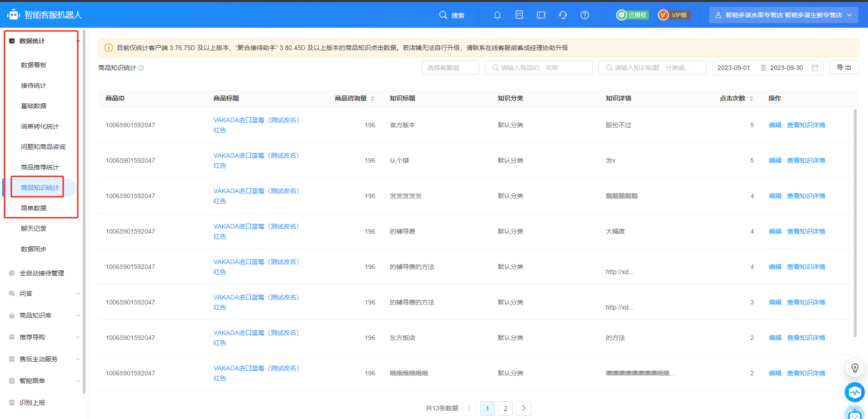Open 识别上报 in sidebar
This screenshot has width=868, height=419.
[32, 403]
